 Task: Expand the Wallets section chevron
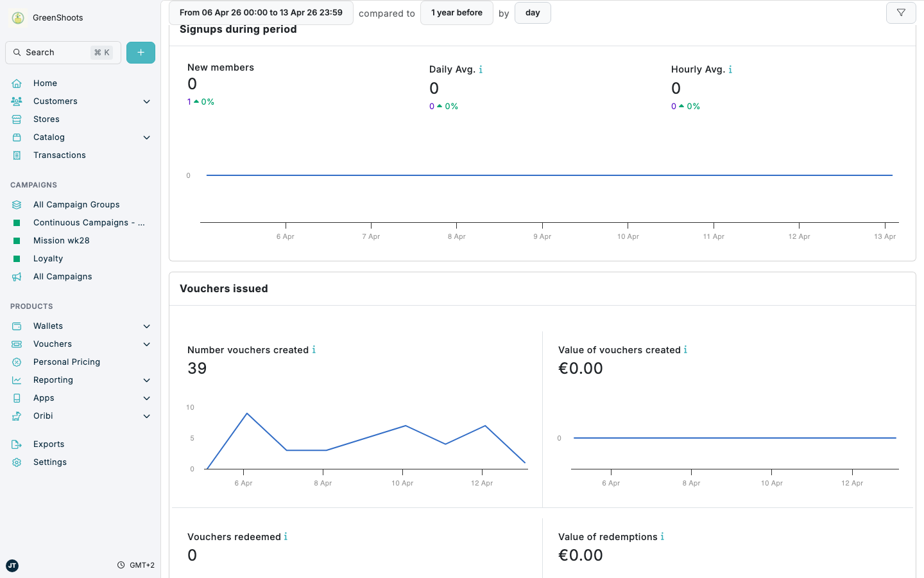coord(146,326)
